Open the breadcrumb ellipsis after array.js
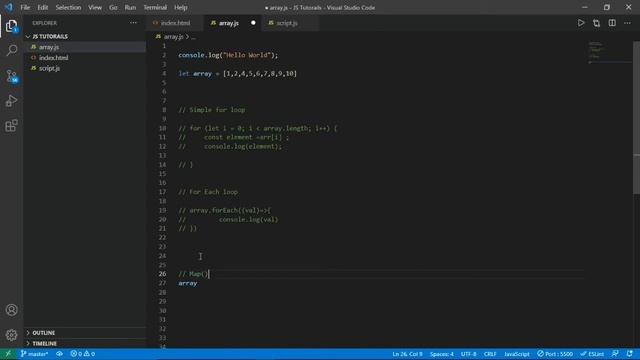The image size is (640, 360). [193, 37]
